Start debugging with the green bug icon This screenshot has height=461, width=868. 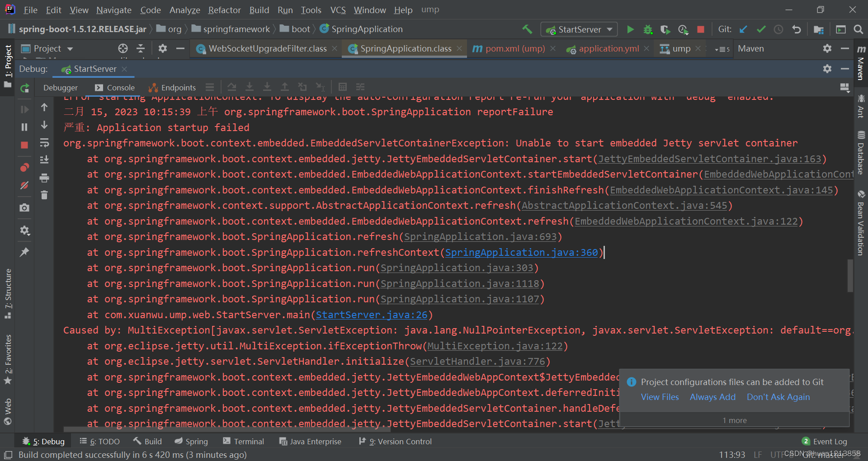(648, 29)
